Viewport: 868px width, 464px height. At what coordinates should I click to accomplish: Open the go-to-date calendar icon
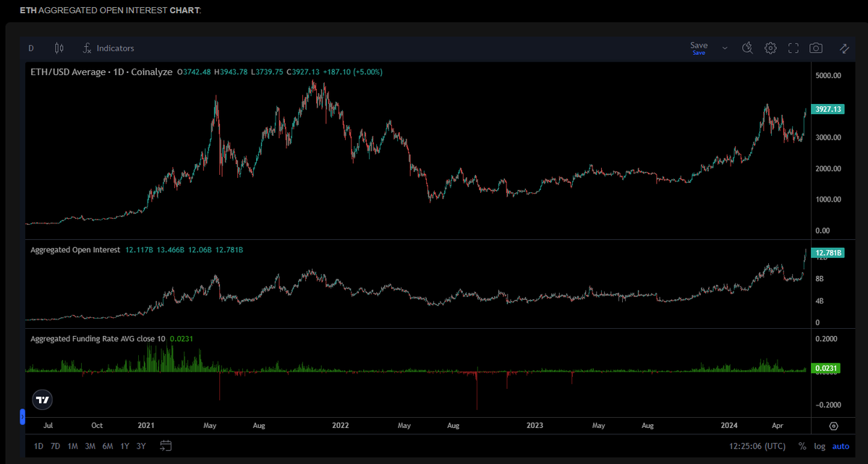166,445
